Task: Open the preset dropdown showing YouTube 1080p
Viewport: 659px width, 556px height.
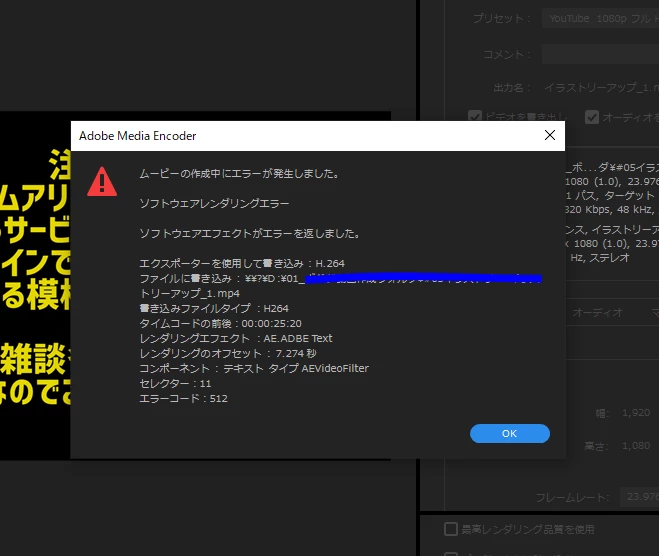Action: 600,18
